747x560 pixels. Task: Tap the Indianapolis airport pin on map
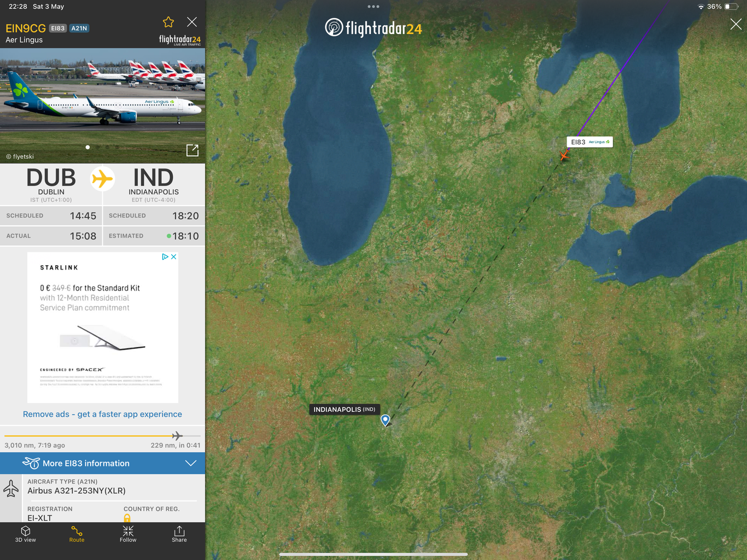[x=386, y=420]
